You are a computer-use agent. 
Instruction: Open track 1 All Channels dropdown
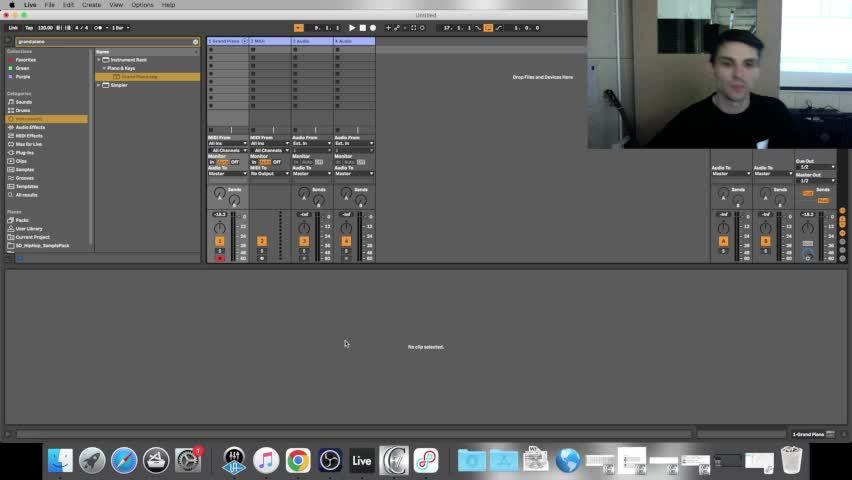pyautogui.click(x=228, y=150)
